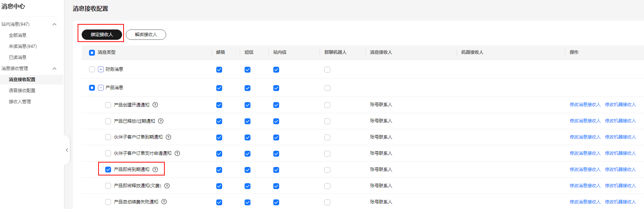Screen dimensions: 644x209
Task: Open 语音接收配置 in the sidebar
Action: click(22, 91)
